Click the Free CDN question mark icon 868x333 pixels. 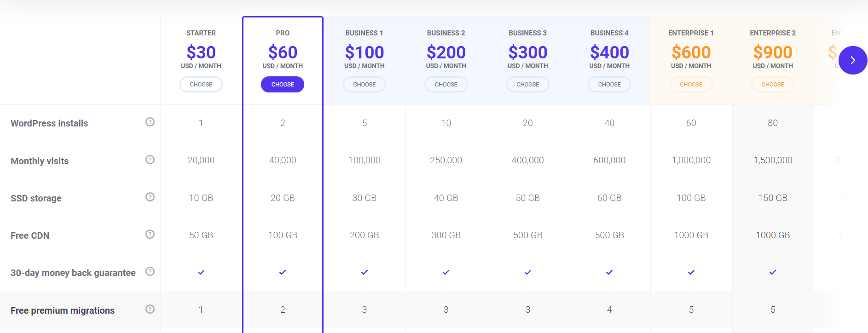click(150, 234)
